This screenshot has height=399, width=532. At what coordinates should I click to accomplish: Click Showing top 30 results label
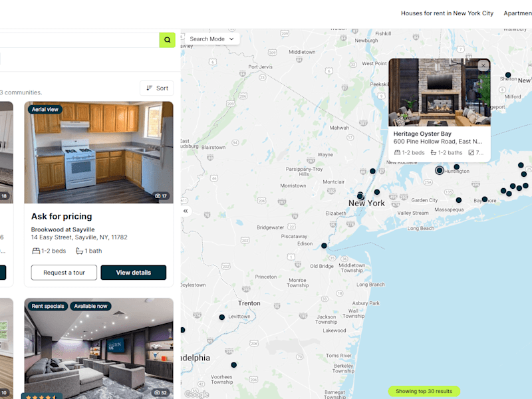pyautogui.click(x=424, y=391)
